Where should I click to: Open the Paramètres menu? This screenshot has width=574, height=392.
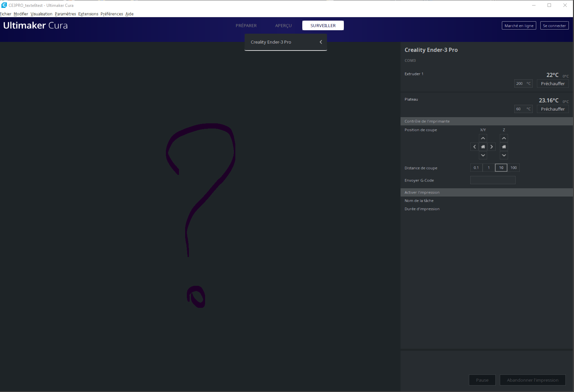click(65, 14)
